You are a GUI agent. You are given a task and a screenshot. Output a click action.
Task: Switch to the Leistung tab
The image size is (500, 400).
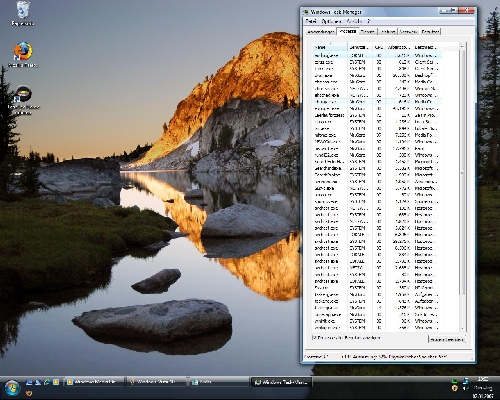(x=388, y=32)
